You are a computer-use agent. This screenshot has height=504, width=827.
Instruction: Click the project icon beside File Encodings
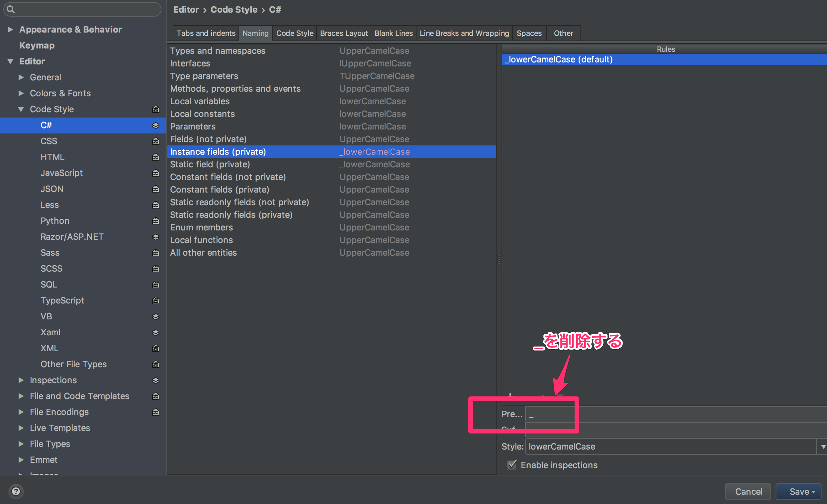156,412
